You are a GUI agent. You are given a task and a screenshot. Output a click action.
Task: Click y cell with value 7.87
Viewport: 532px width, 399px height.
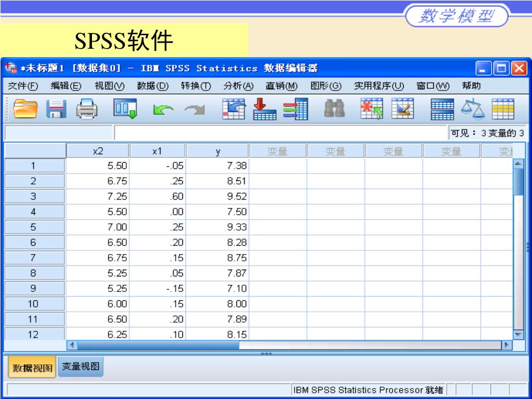pos(218,273)
